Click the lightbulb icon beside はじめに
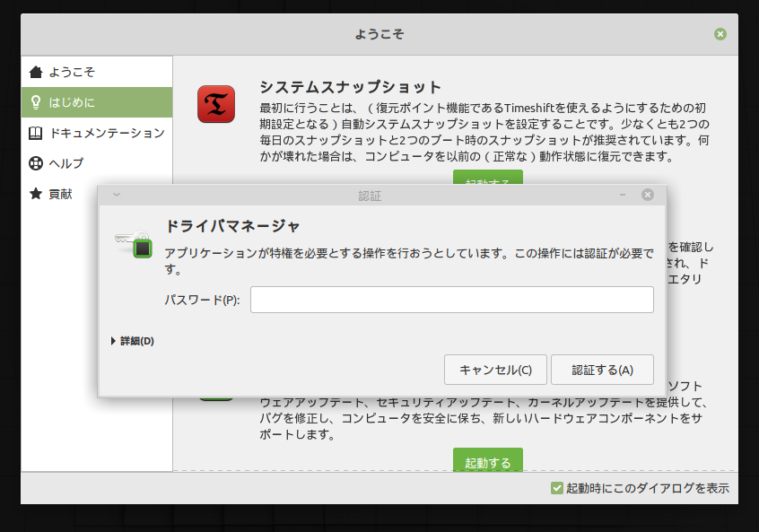 (x=36, y=102)
